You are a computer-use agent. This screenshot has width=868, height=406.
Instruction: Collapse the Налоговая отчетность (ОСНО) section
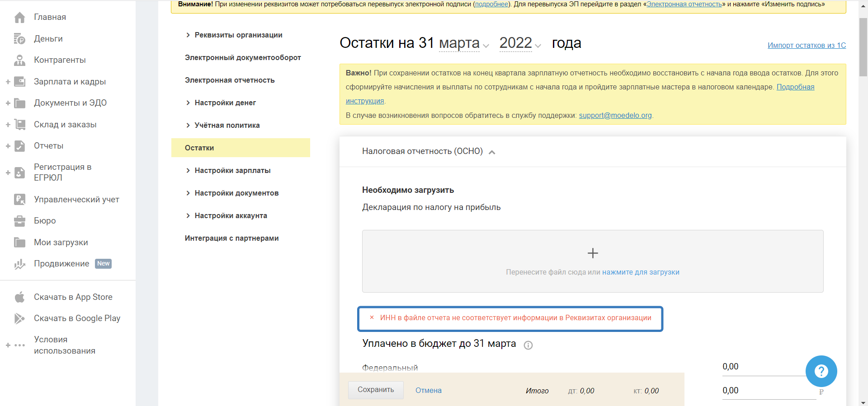click(492, 152)
